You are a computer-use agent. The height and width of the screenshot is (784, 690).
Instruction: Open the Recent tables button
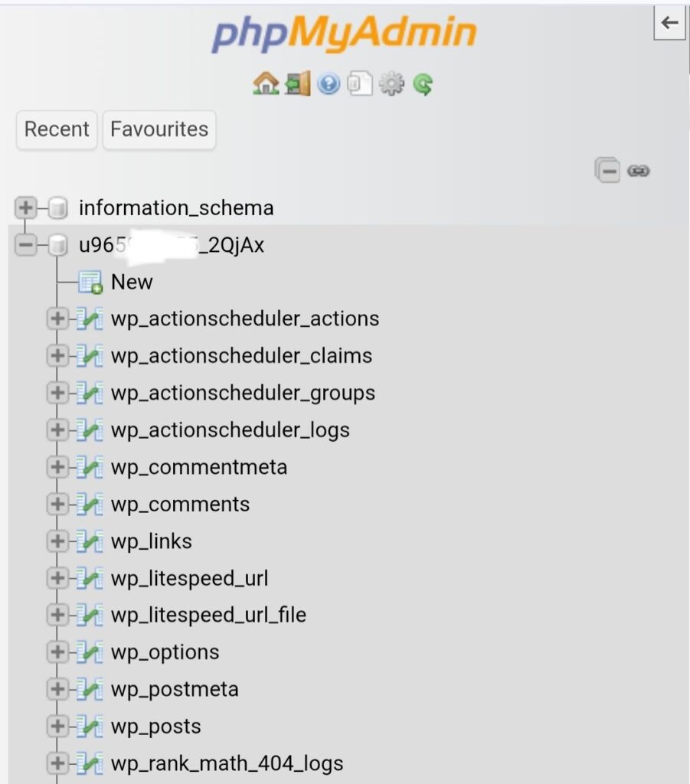[x=57, y=129]
